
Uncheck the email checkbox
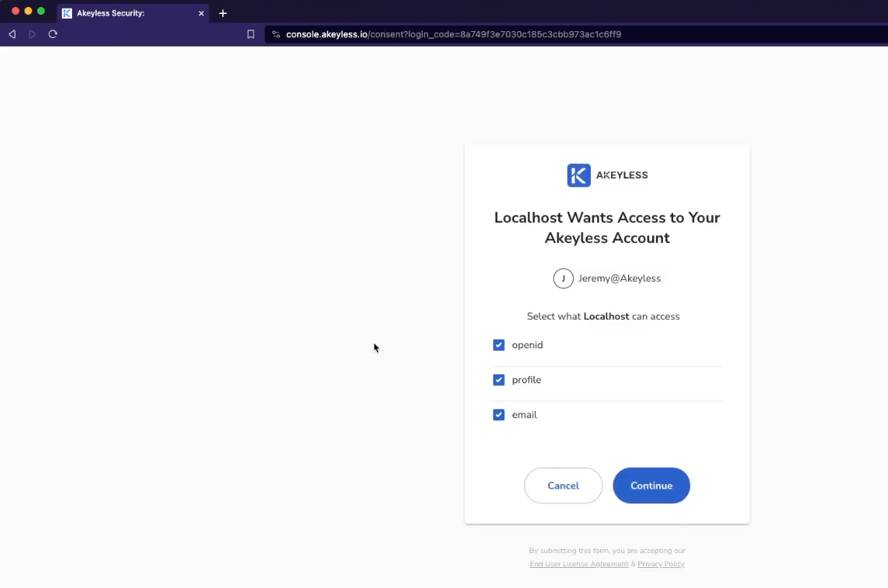pyautogui.click(x=499, y=415)
